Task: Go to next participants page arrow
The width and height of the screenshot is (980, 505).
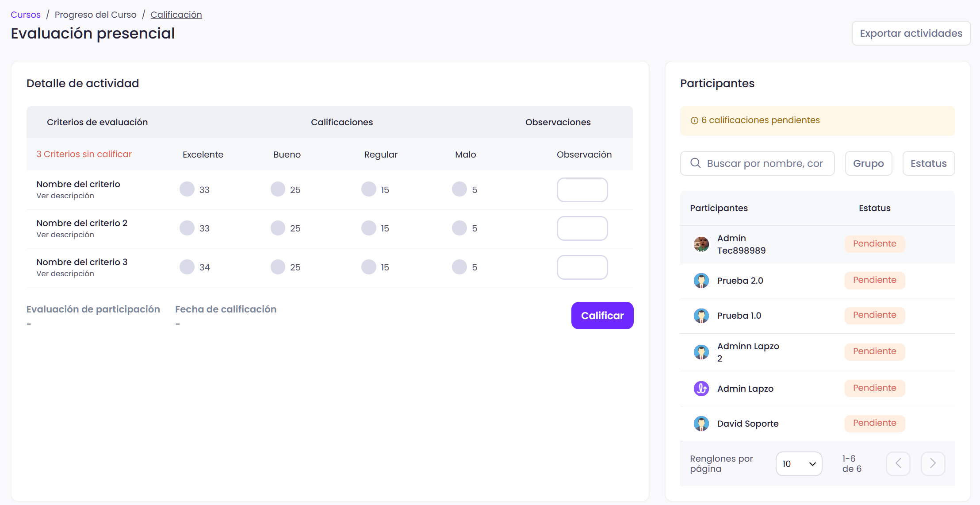Action: click(x=933, y=463)
